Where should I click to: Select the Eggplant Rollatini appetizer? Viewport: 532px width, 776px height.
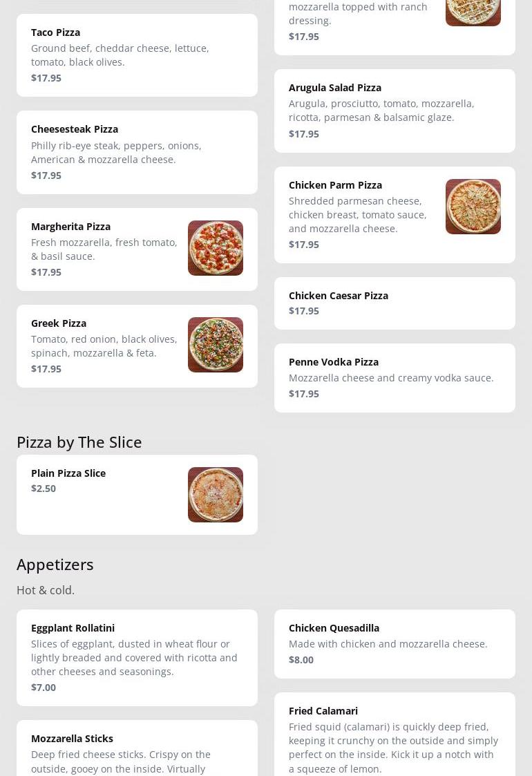pos(137,658)
